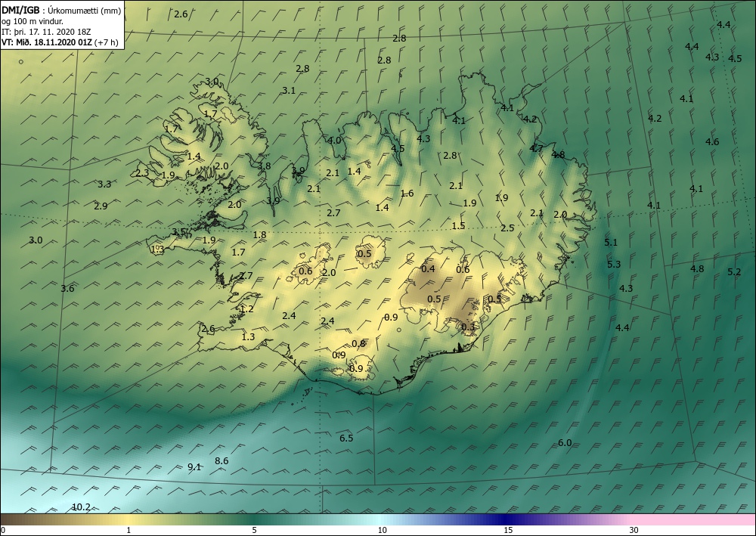Click the 1.2 value near Reykjavík
The height and width of the screenshot is (536, 756).
click(x=247, y=309)
